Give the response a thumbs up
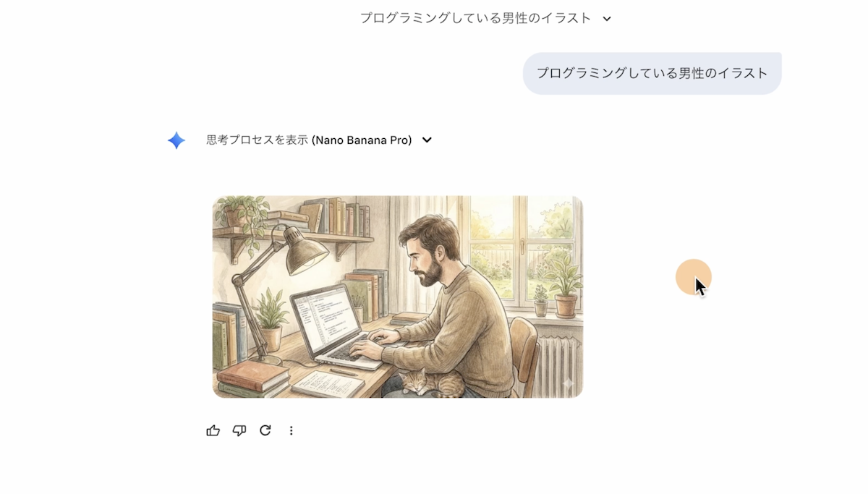Image resolution: width=868 pixels, height=494 pixels. [x=213, y=430]
